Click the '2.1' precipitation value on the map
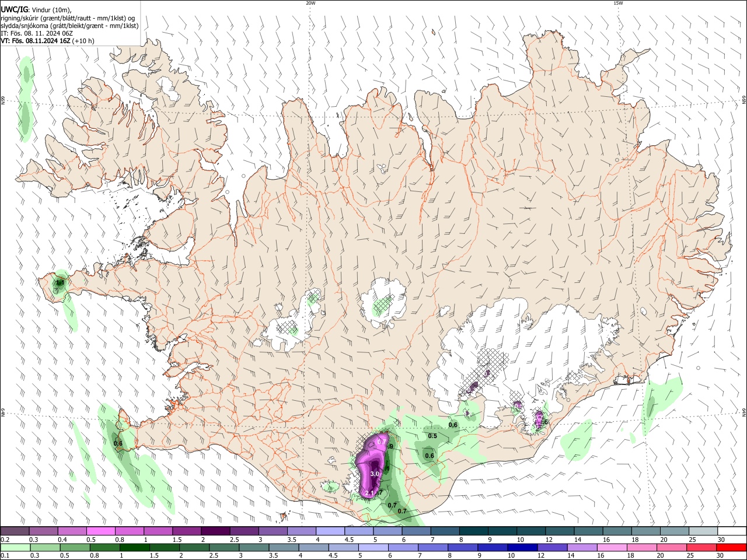747x560 pixels. 369,494
